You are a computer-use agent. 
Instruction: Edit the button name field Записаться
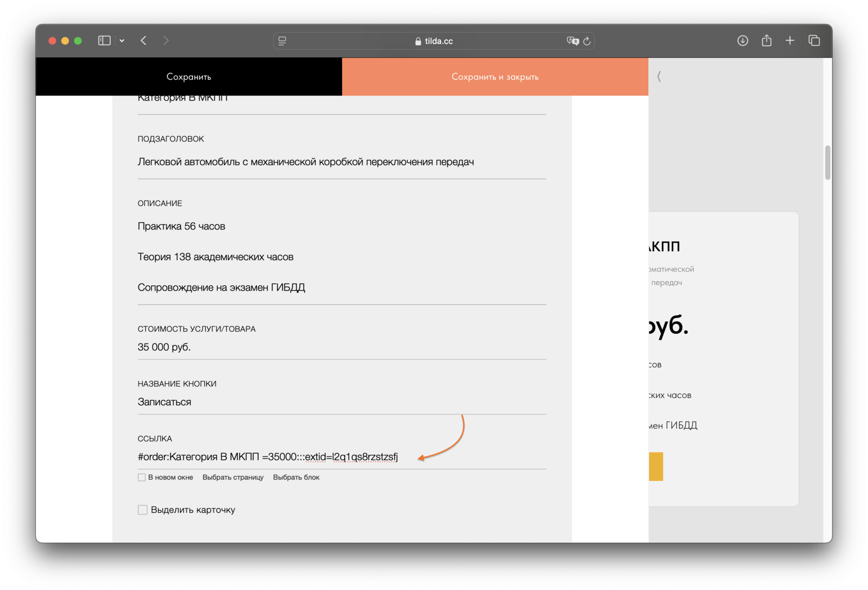(x=342, y=402)
